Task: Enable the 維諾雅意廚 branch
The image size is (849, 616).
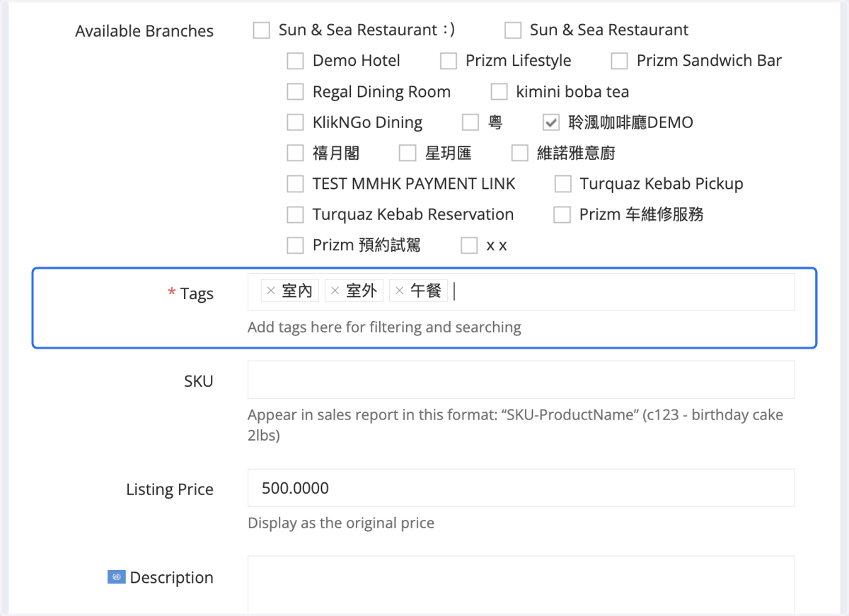Action: point(520,153)
